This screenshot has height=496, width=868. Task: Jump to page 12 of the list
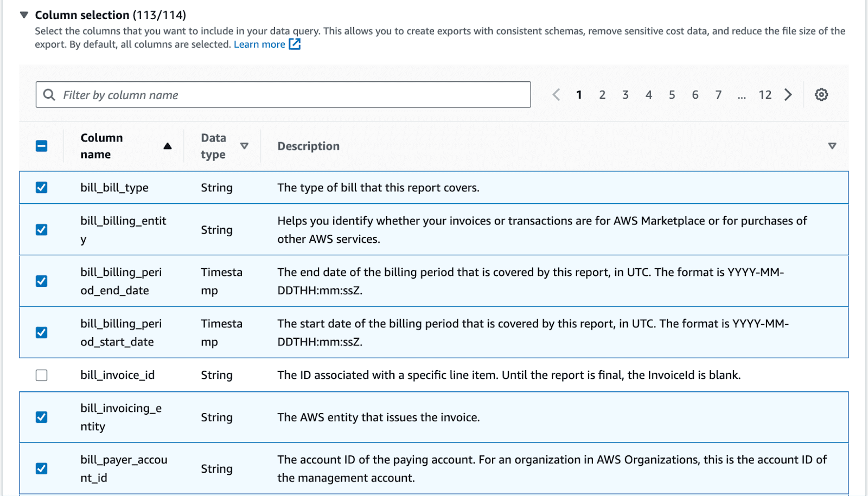pos(765,95)
